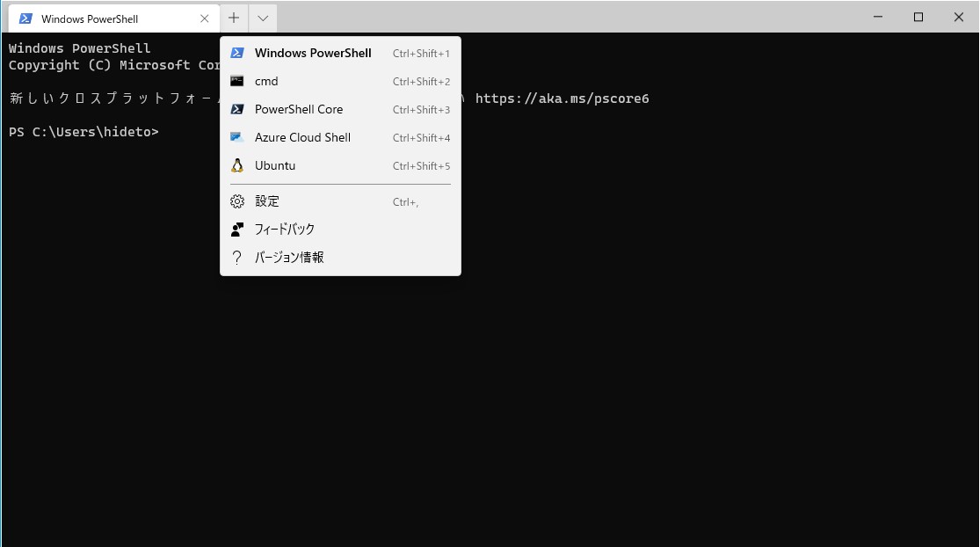Open cmd from its command prompt icon
The width and height of the screenshot is (980, 547).
pos(236,81)
